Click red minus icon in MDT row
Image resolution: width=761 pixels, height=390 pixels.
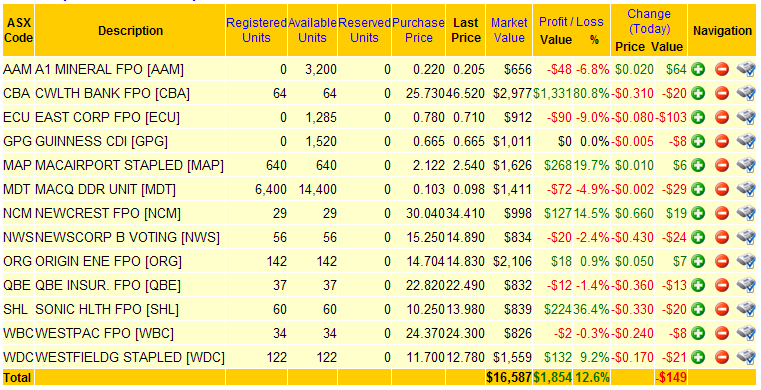722,189
